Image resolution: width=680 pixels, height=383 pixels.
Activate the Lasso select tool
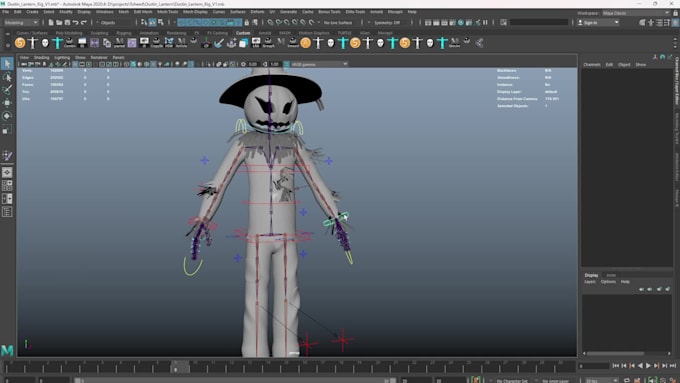7,77
